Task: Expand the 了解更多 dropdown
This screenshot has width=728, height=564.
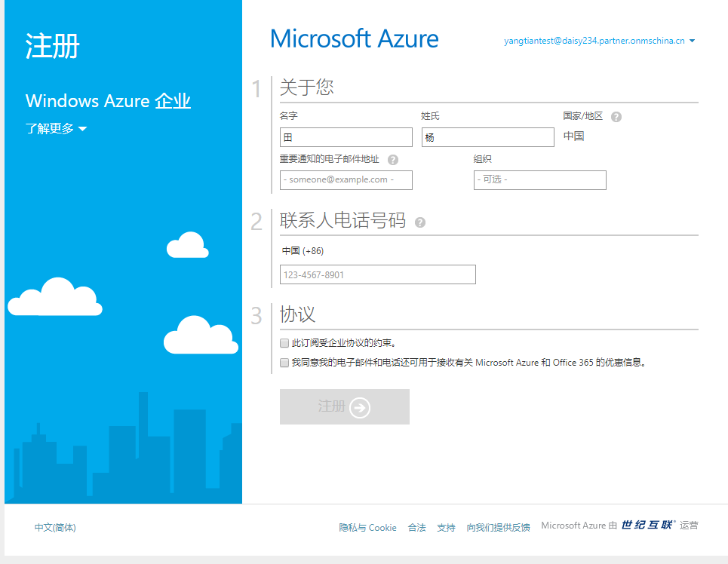Action: point(57,129)
